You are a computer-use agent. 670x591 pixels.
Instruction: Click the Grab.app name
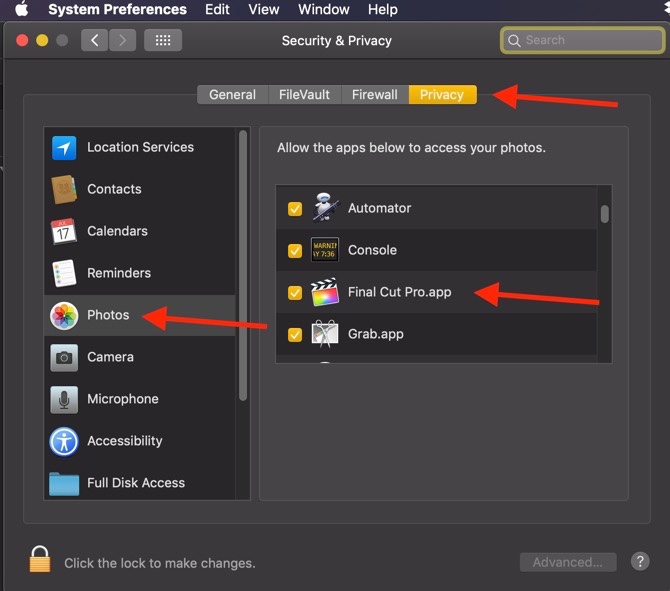point(376,334)
